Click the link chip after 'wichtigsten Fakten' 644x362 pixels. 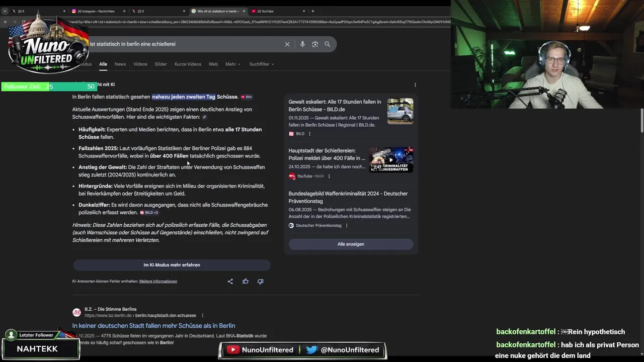pos(204,117)
